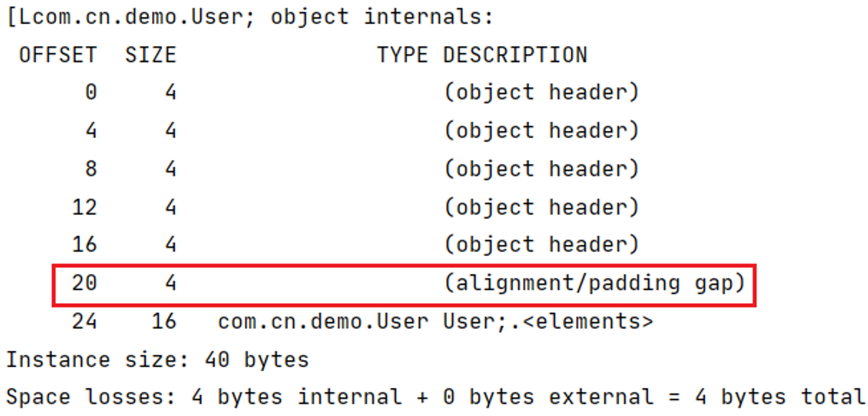
Task: Click the object header text at offset 4
Action: [x=542, y=130]
